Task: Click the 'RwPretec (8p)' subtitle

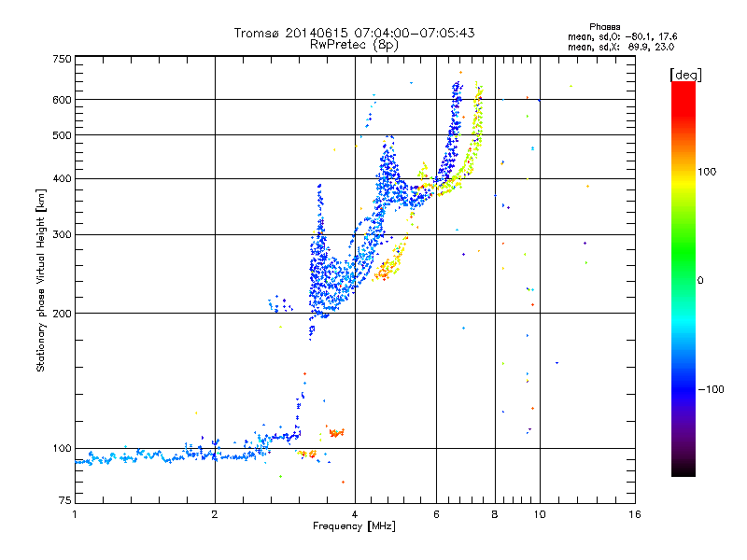Action: (354, 45)
